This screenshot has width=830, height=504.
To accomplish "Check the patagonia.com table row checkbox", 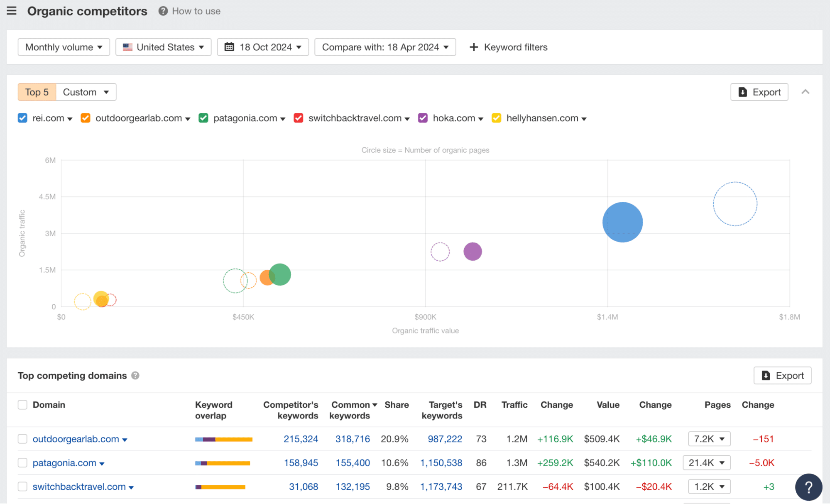I will pos(22,463).
